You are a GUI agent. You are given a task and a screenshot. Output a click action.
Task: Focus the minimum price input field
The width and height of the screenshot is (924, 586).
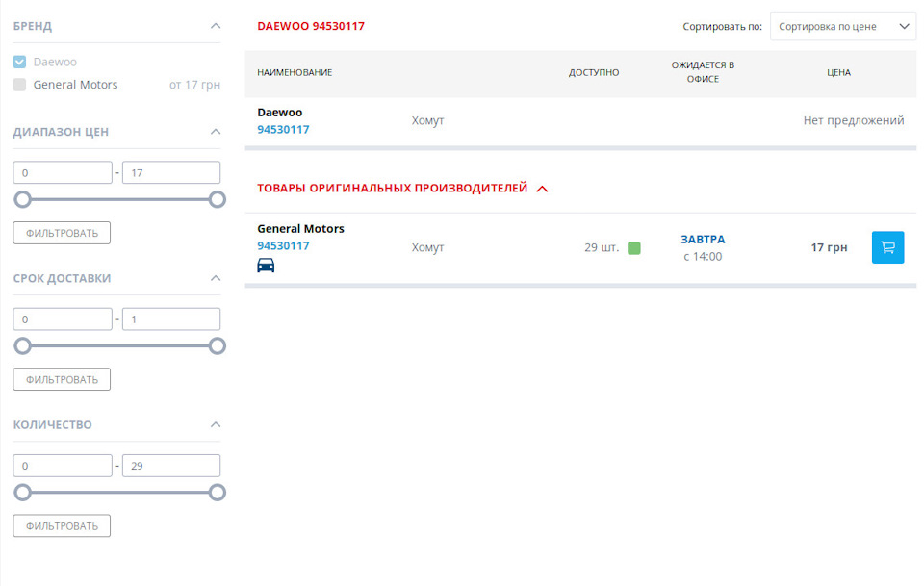[x=63, y=172]
